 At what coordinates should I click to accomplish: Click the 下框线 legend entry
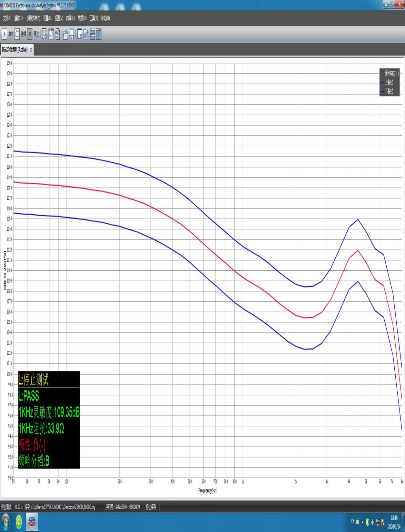[387, 92]
